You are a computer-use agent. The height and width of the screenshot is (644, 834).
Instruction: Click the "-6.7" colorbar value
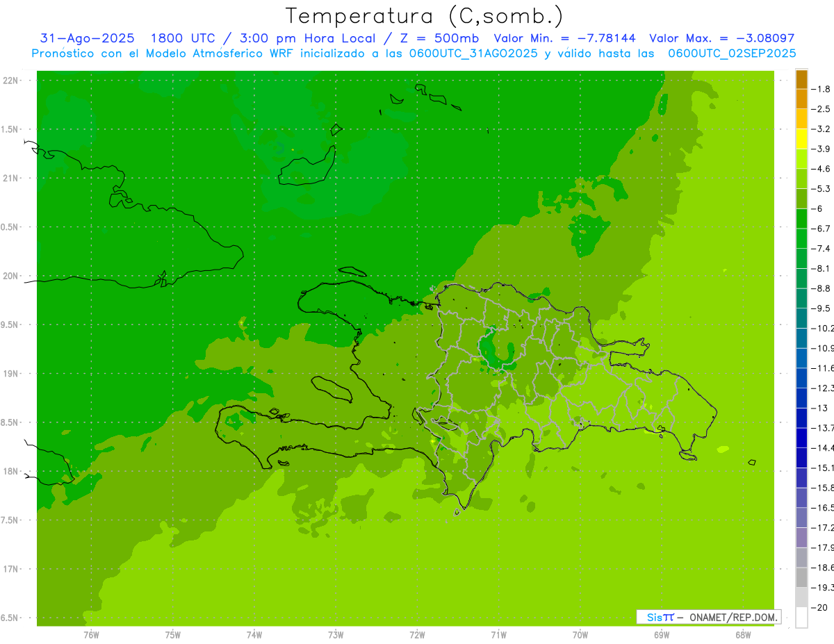click(821, 229)
